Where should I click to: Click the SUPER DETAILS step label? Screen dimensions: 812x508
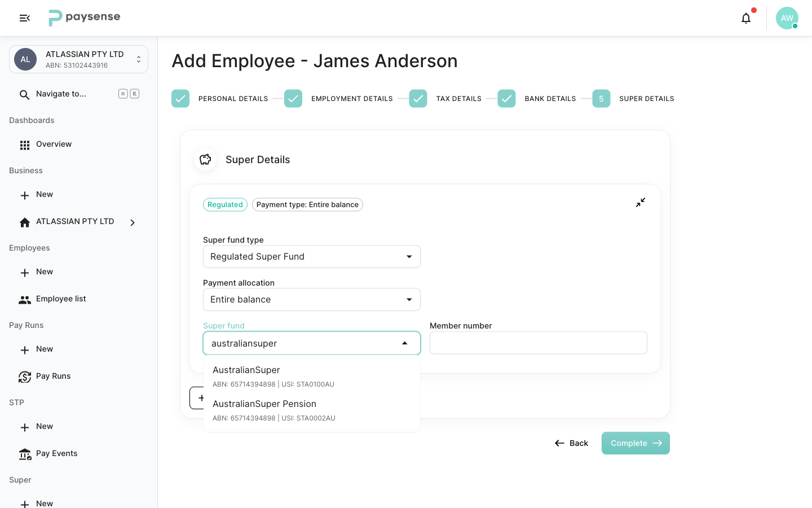[x=647, y=99]
